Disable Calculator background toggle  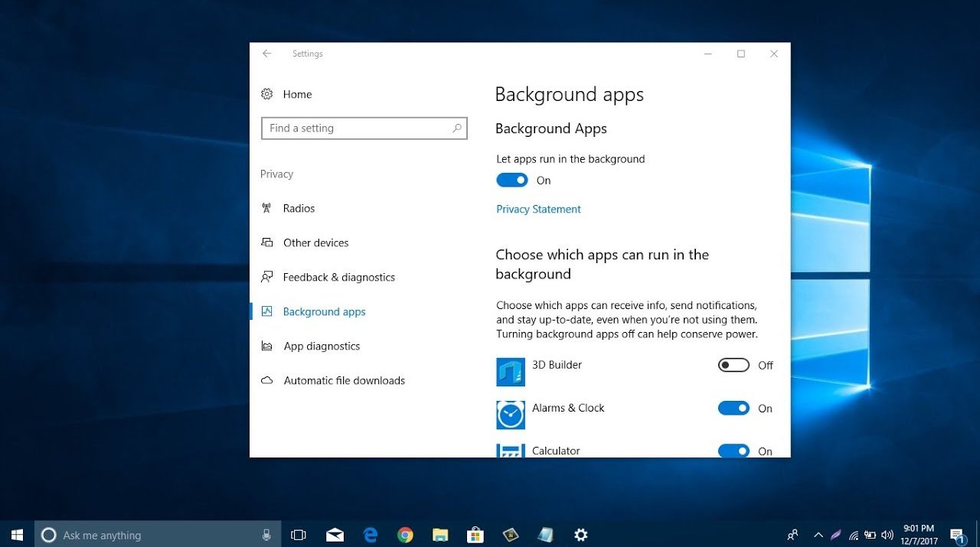click(x=733, y=451)
